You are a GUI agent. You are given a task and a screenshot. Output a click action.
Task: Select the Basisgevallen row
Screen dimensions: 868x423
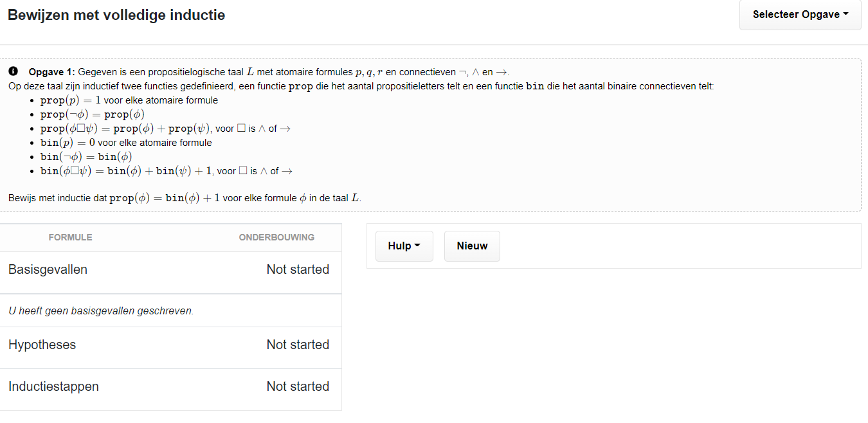coord(48,269)
